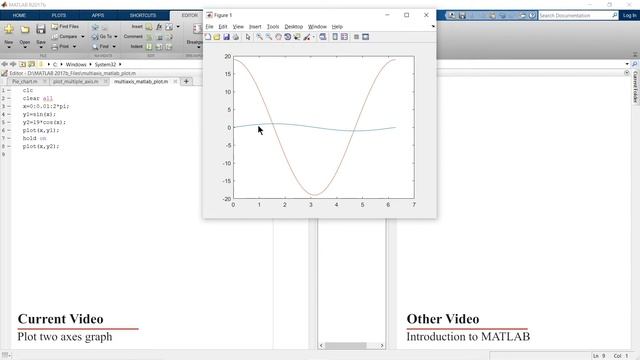Open the Print dropdown arrow
Image resolution: width=640 pixels, height=360 pixels.
[74, 47]
